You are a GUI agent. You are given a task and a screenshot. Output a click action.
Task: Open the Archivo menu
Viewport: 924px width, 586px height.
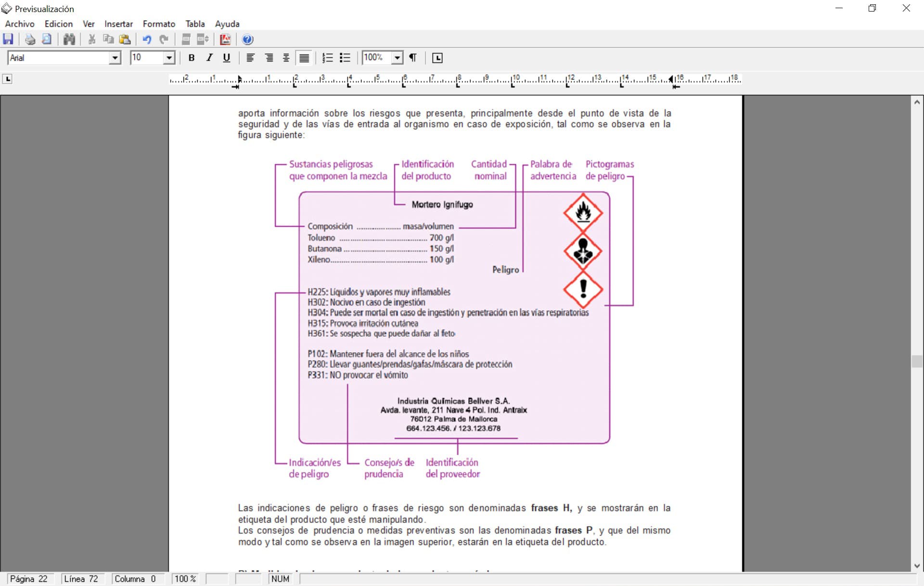tap(20, 24)
